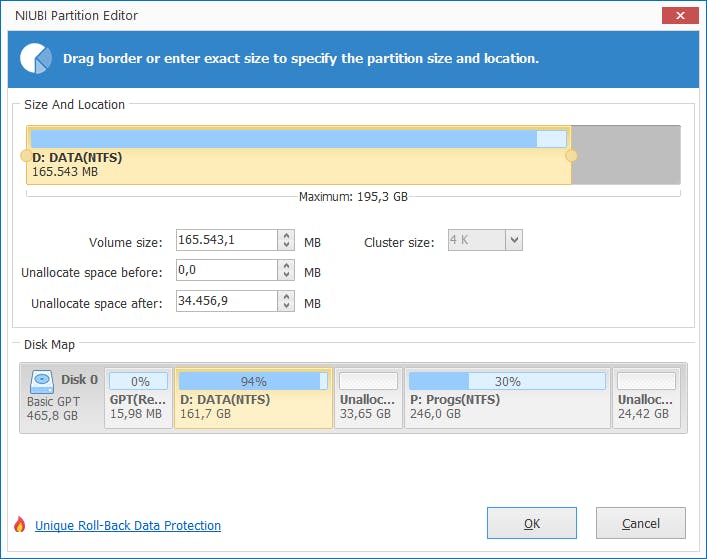The image size is (707, 559).
Task: Decrease Unallocate space after value
Action: click(x=286, y=306)
